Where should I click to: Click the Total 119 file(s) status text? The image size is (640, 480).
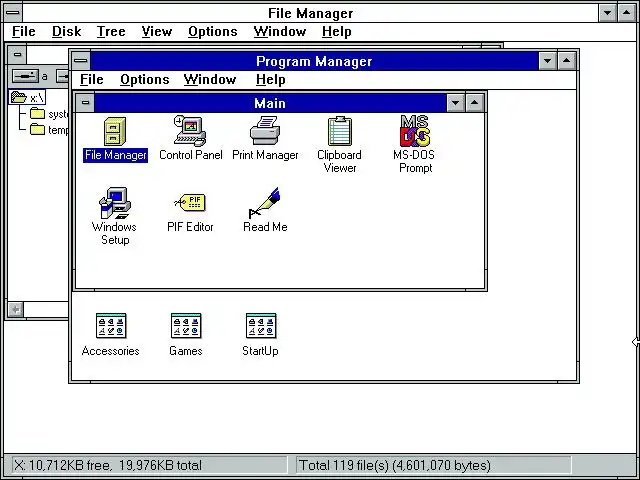pyautogui.click(x=395, y=465)
